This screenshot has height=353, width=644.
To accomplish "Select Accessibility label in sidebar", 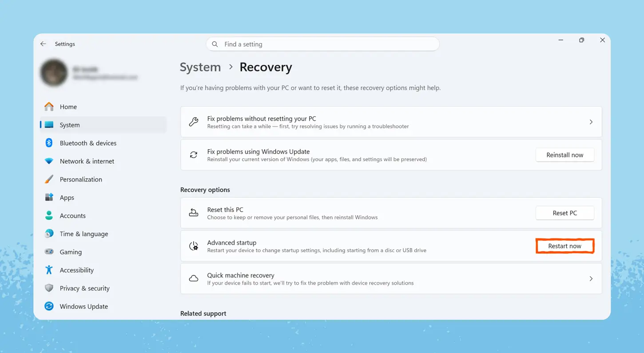I will pyautogui.click(x=77, y=270).
